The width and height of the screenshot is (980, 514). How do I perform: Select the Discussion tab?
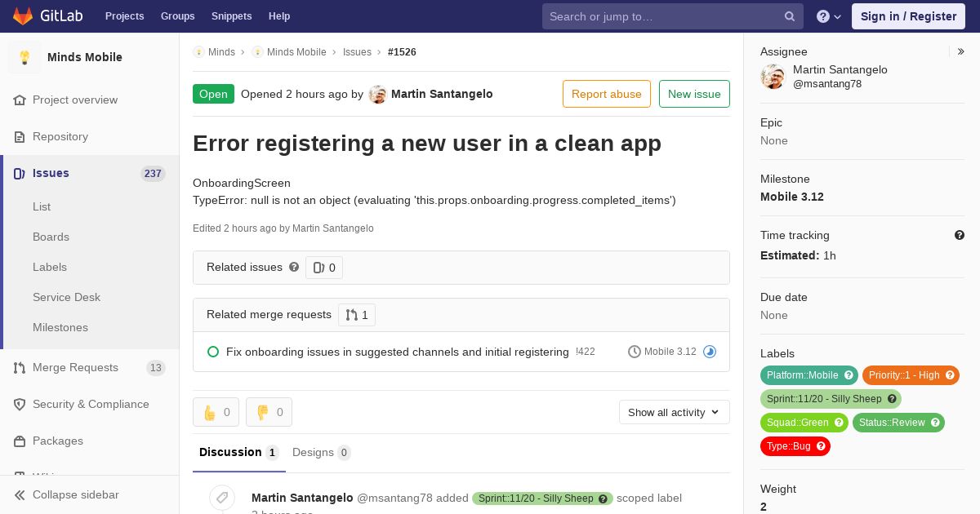(x=238, y=452)
